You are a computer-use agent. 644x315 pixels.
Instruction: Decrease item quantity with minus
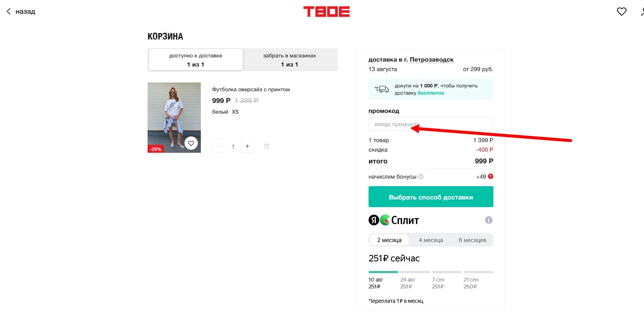point(219,146)
